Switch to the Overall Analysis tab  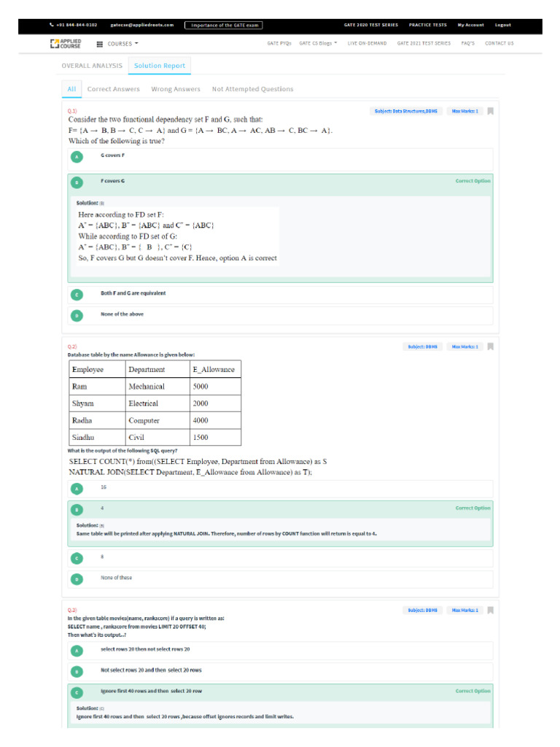pyautogui.click(x=92, y=66)
